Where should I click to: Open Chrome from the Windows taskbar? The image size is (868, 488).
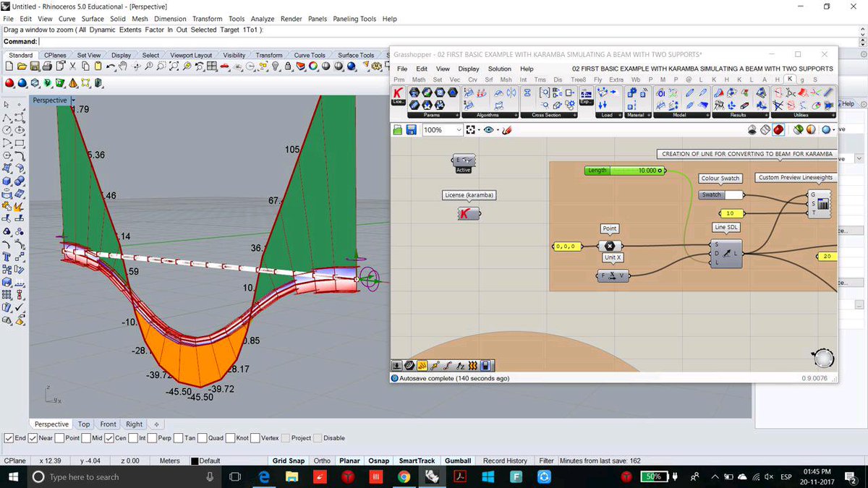tap(404, 477)
